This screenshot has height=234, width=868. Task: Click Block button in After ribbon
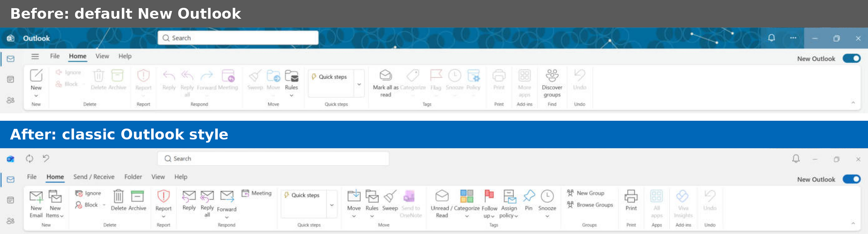87,205
